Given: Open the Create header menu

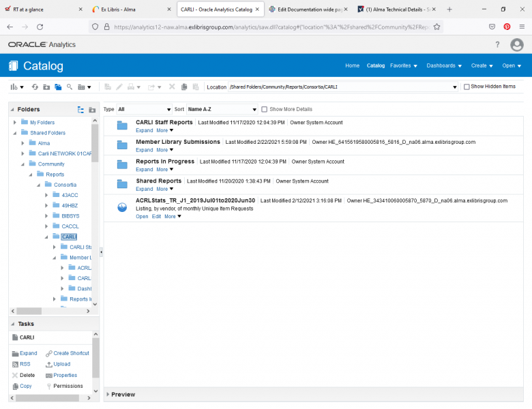Looking at the screenshot, I should point(482,65).
